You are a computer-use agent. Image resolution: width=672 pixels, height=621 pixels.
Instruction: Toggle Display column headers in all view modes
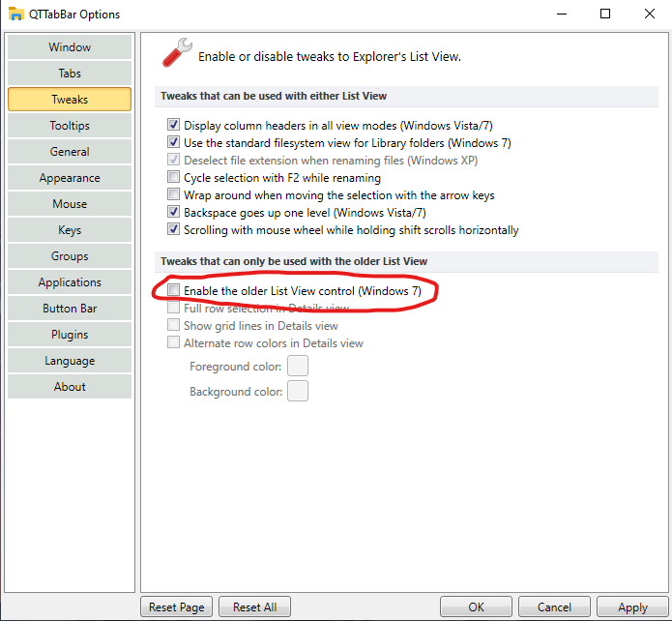(x=174, y=125)
